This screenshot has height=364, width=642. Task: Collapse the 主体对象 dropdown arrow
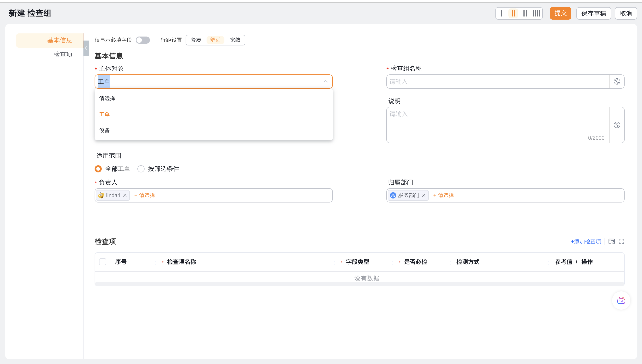pyautogui.click(x=325, y=82)
